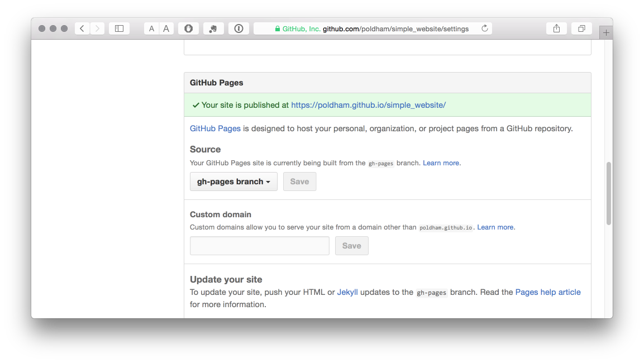Screen dimensions: 644x363
Task: Open the gh-pages branch dropdown
Action: click(233, 181)
